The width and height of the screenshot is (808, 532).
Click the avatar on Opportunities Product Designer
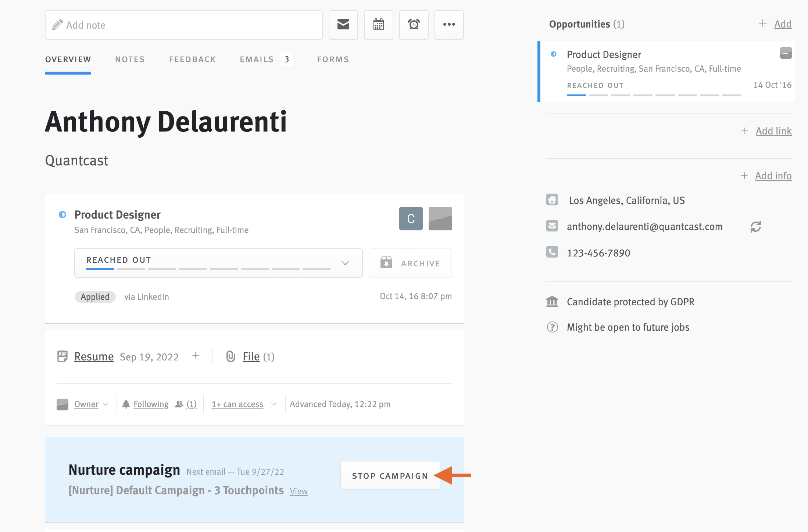pos(786,53)
